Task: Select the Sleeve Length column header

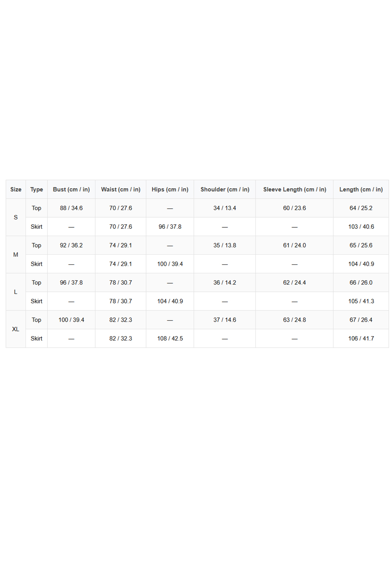Action: (x=294, y=190)
